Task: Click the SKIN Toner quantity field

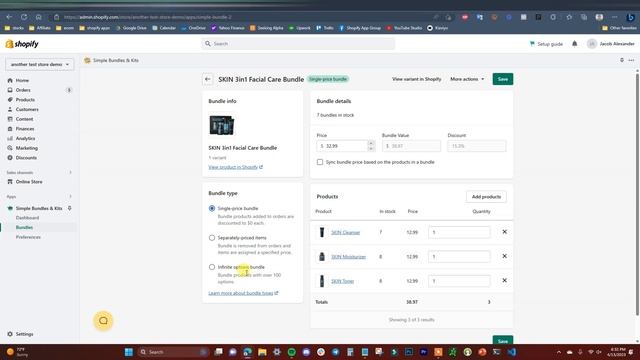Action: coord(459,281)
